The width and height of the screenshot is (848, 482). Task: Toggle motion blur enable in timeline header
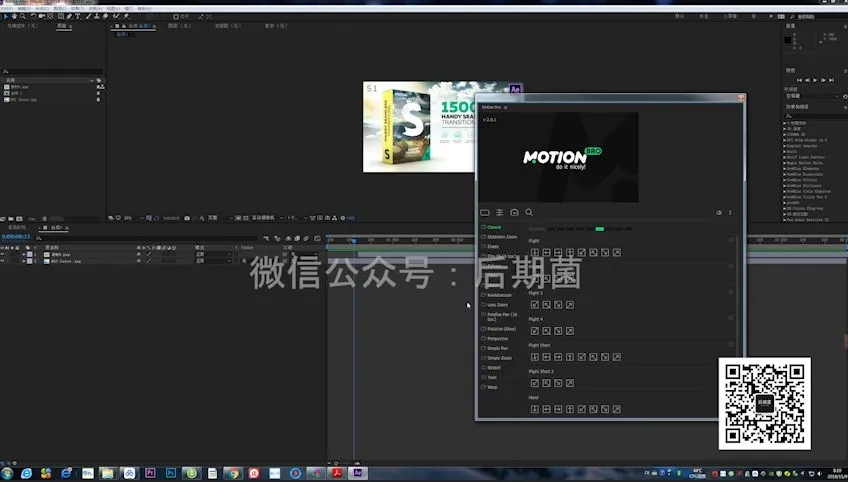[306, 238]
